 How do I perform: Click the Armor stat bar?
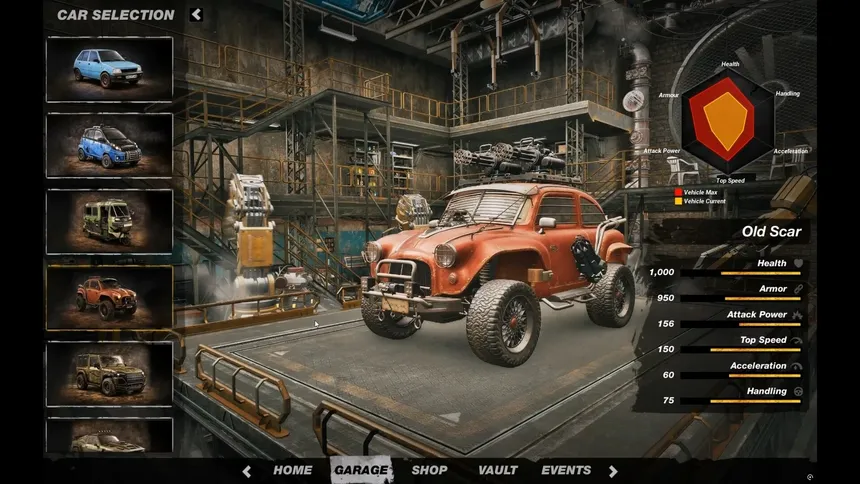[x=740, y=299]
